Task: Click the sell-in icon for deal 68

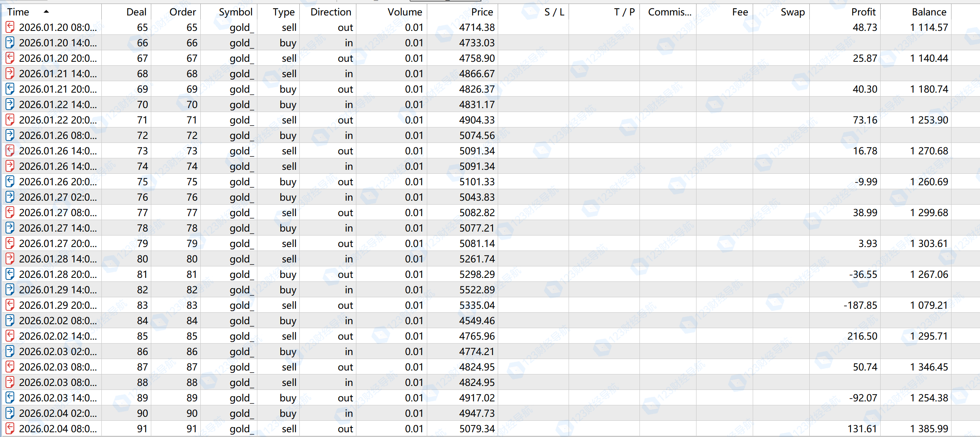Action: click(10, 74)
